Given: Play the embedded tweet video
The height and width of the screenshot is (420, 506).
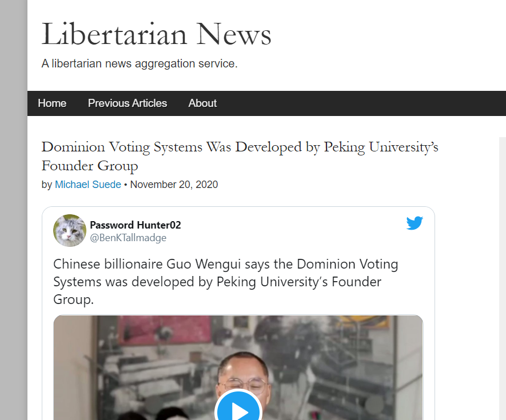Looking at the screenshot, I should click(x=238, y=409).
